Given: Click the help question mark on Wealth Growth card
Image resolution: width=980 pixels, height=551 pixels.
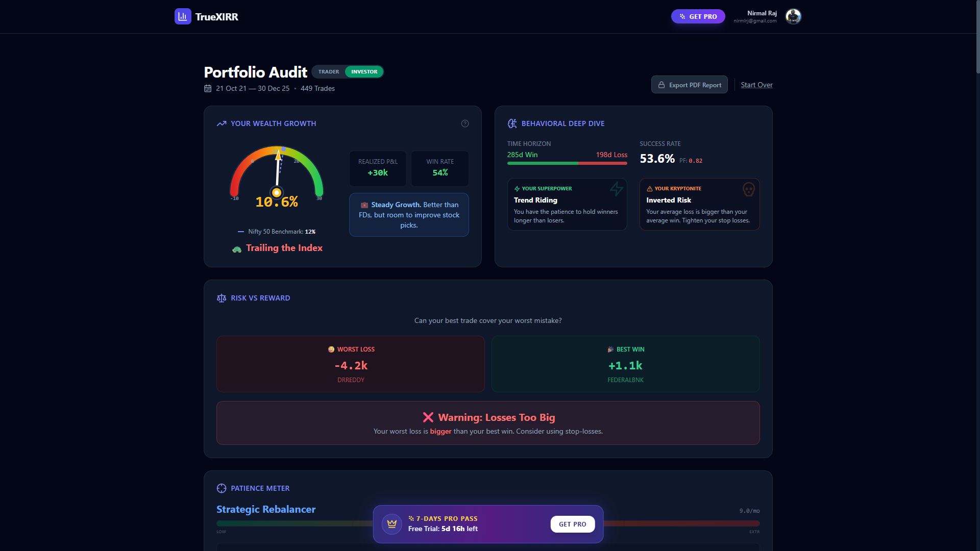Looking at the screenshot, I should click(x=465, y=123).
